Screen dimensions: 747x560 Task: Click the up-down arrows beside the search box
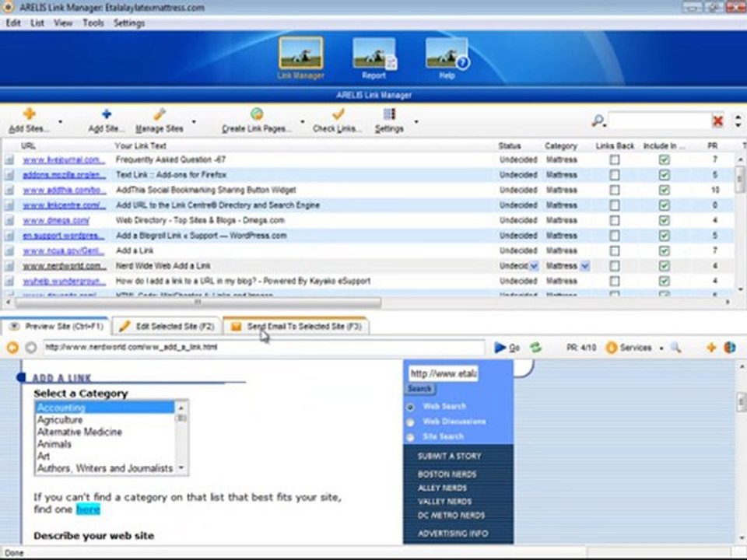[x=738, y=121]
